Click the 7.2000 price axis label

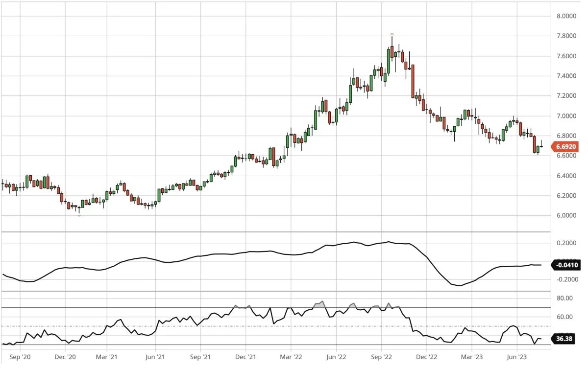[567, 96]
